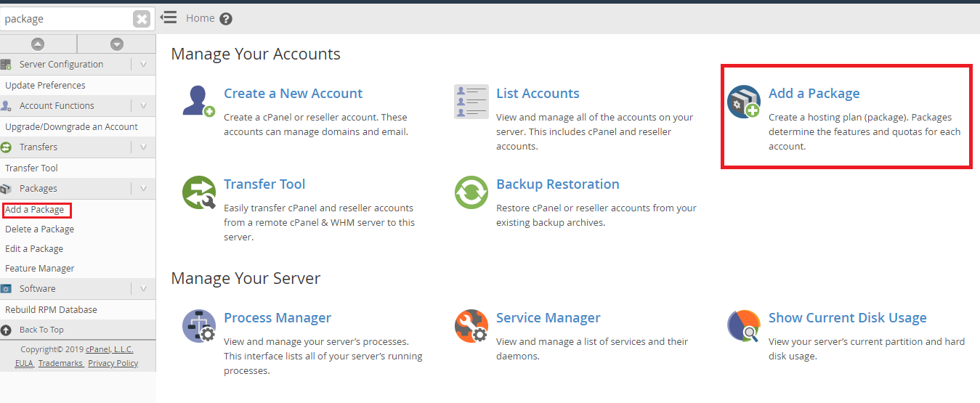
Task: Open the Create a New Account link
Action: 293,94
